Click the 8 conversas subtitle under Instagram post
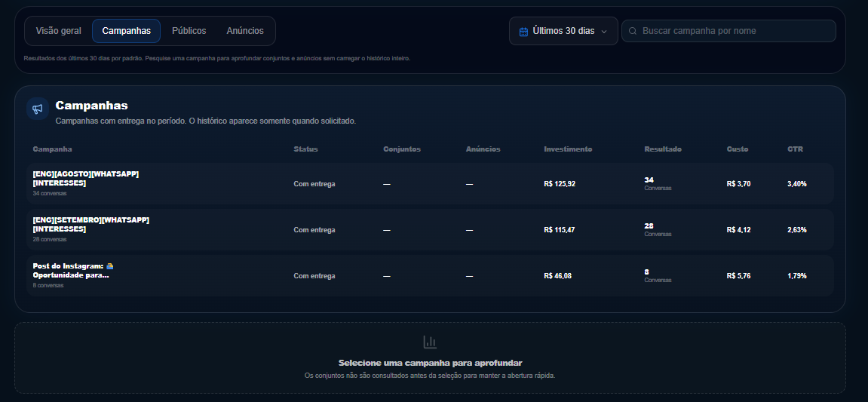Screen dimensions: 868x402 click(x=48, y=286)
